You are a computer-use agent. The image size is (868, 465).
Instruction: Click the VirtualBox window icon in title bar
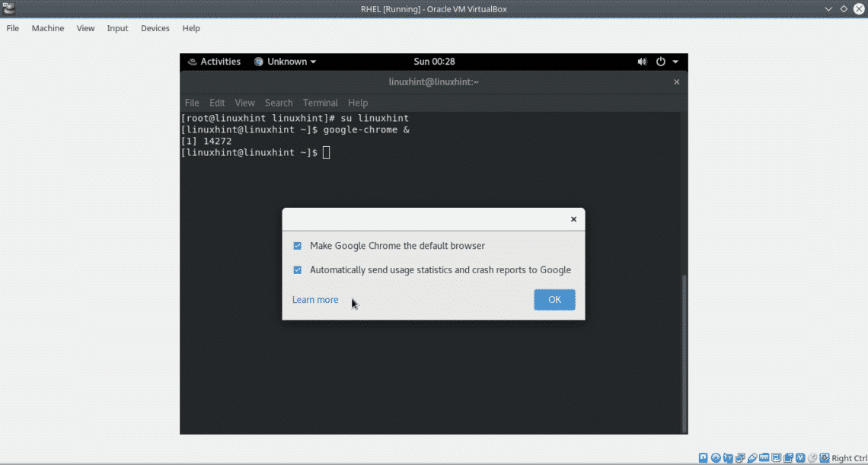8,8
